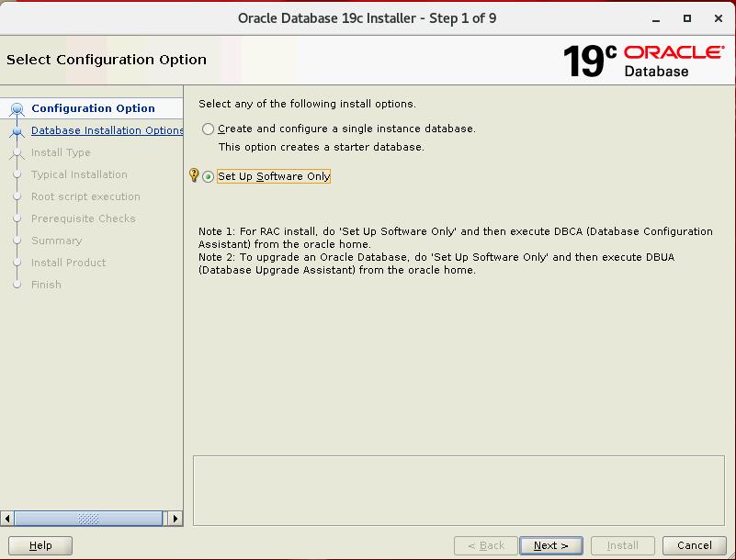
Task: Click the Configuration Option step icon
Action: point(17,108)
